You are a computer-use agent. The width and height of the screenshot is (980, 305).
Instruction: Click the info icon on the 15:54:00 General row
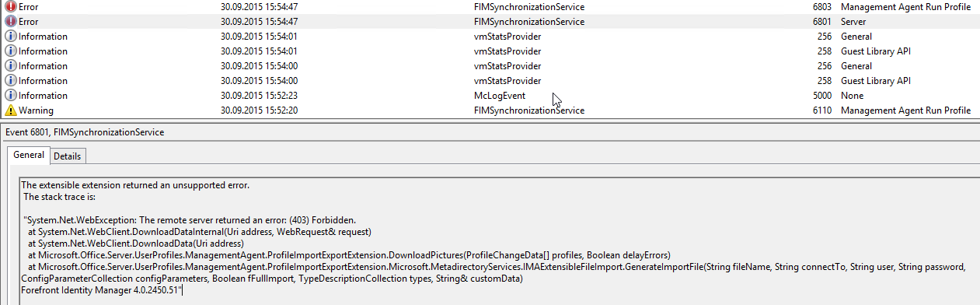point(10,66)
